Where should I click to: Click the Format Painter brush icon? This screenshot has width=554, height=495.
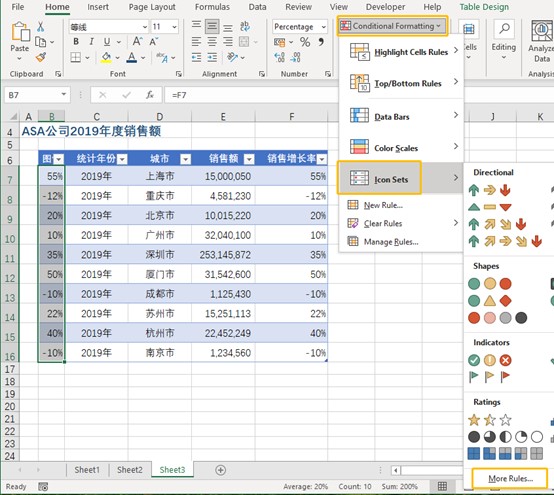click(x=41, y=57)
